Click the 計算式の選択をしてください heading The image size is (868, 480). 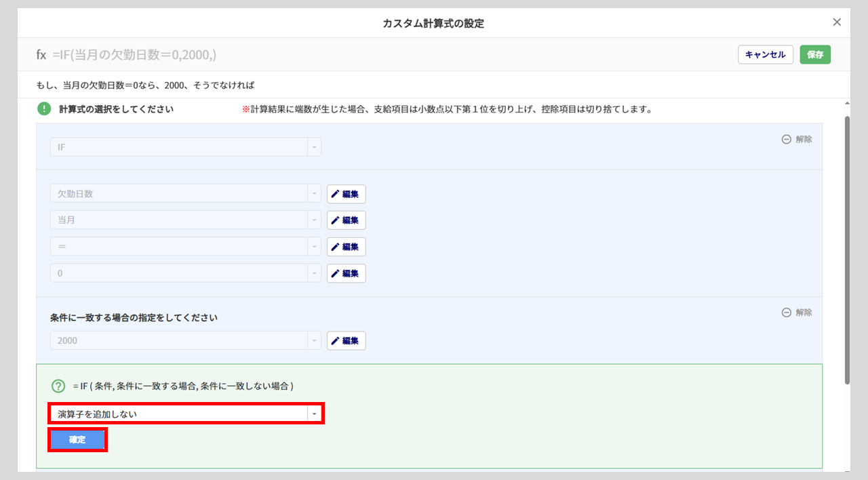coord(116,108)
